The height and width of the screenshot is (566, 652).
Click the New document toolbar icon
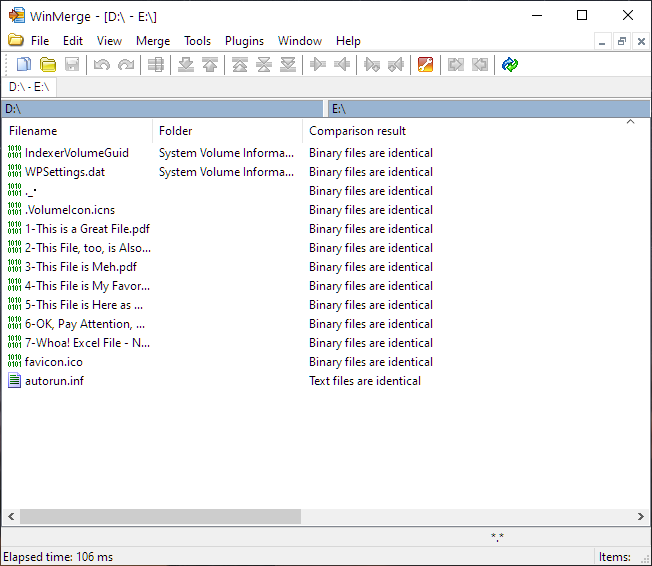[x=24, y=64]
